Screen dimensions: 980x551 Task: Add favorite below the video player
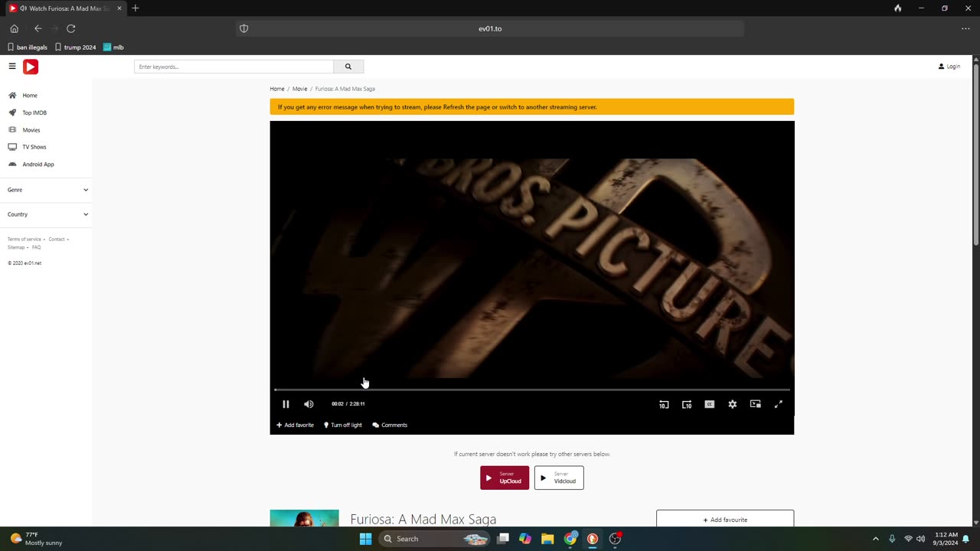(x=296, y=425)
